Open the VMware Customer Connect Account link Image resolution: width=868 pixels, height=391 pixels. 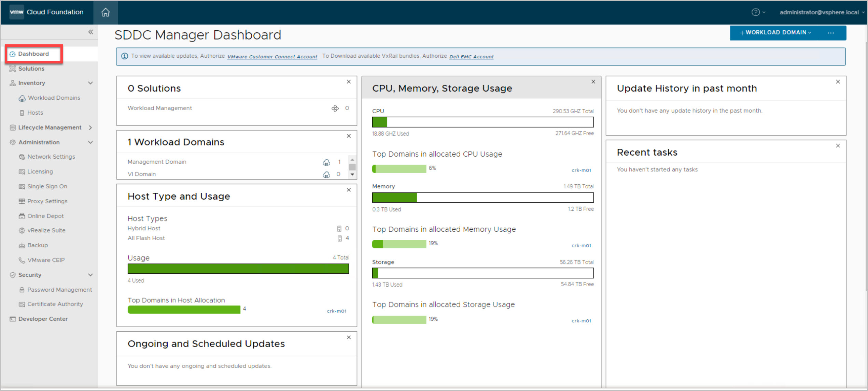tap(272, 57)
